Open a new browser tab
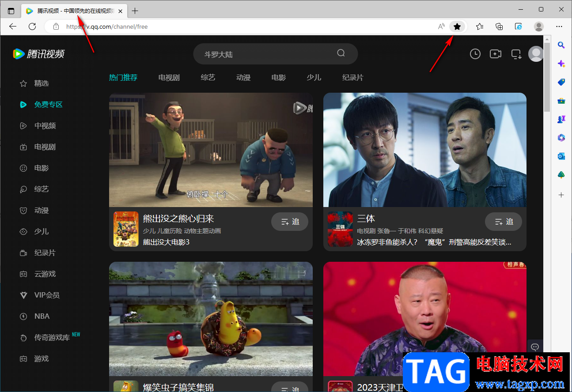Screen dimensions: 572x392 click(135, 11)
